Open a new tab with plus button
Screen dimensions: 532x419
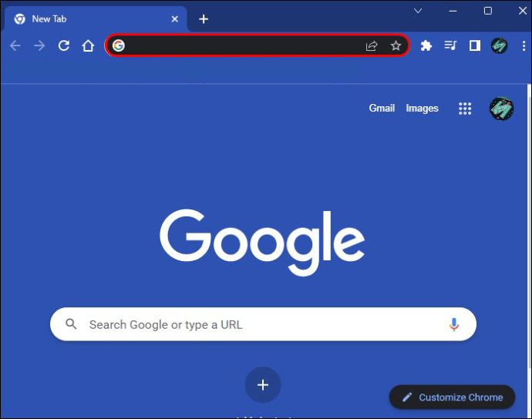(x=204, y=19)
